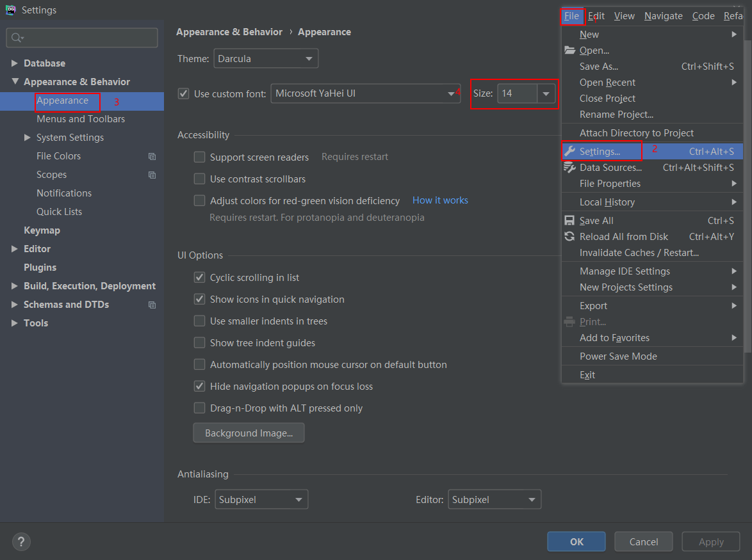This screenshot has height=560, width=752.
Task: Check Adjust colors for red-green vision deficiency
Action: (199, 201)
